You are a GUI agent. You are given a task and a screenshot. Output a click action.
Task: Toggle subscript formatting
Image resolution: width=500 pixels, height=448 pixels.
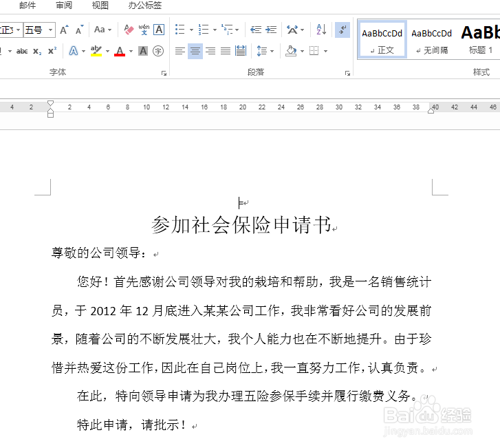37,51
